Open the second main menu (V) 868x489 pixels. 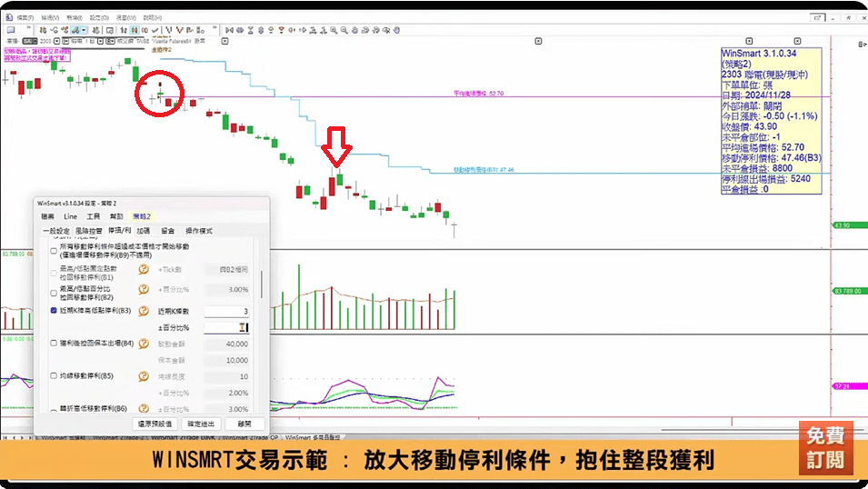(50, 17)
